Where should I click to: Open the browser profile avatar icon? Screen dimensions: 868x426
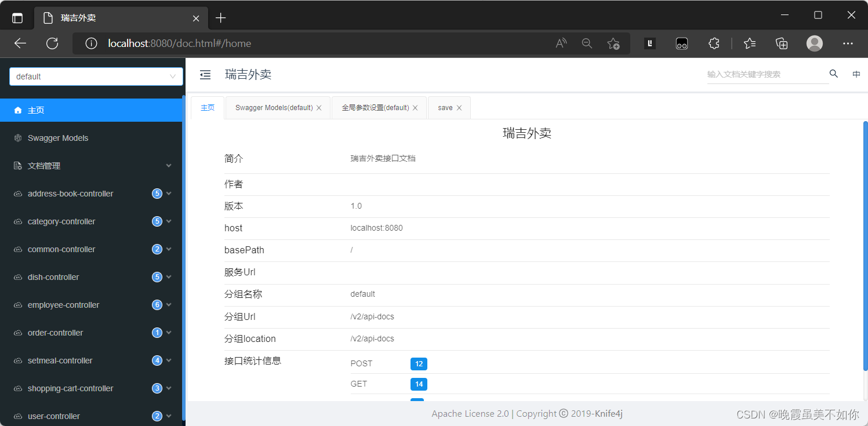point(814,43)
